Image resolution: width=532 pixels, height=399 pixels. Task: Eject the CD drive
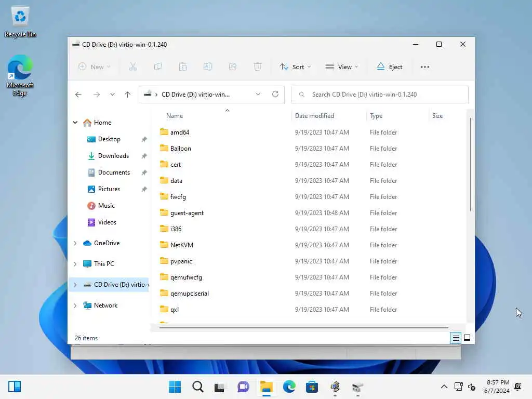390,67
